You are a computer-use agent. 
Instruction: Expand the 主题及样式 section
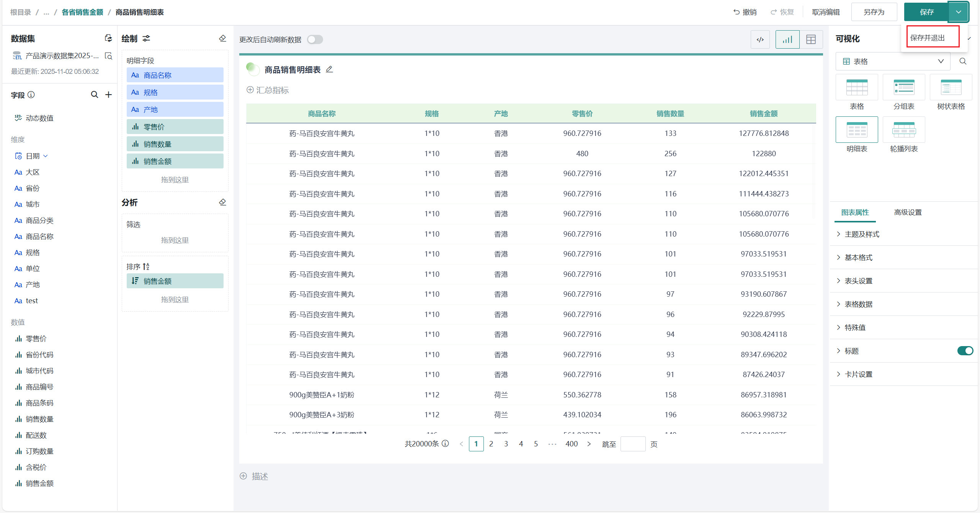click(x=862, y=234)
